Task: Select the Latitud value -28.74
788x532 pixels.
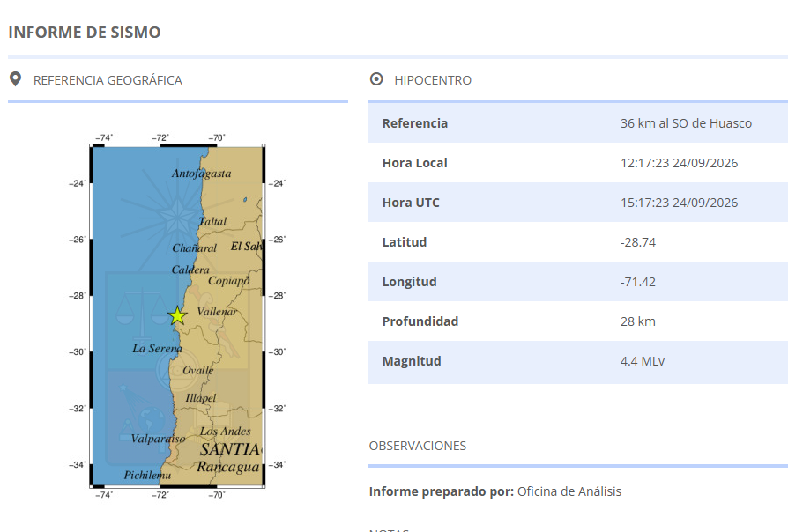Action: (x=638, y=242)
